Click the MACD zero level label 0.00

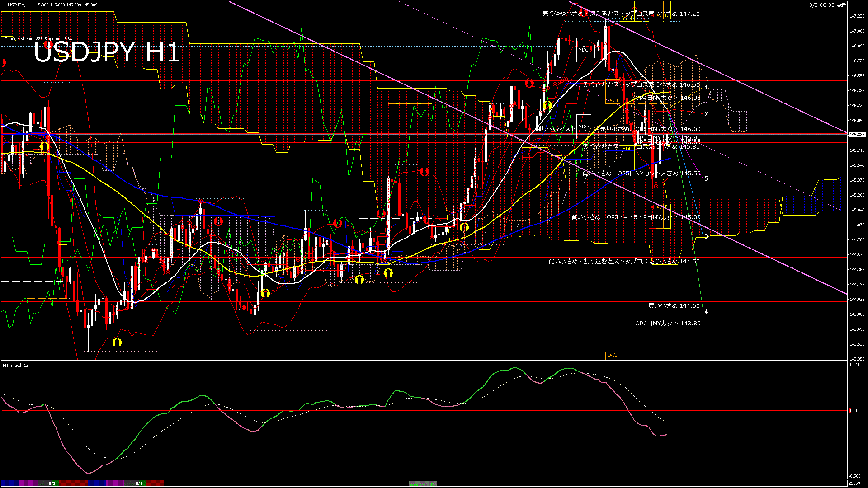(x=853, y=411)
